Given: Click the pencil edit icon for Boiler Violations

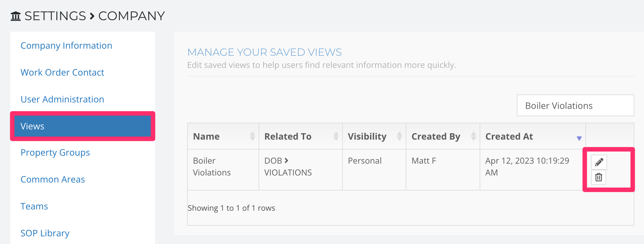Looking at the screenshot, I should pos(599,162).
